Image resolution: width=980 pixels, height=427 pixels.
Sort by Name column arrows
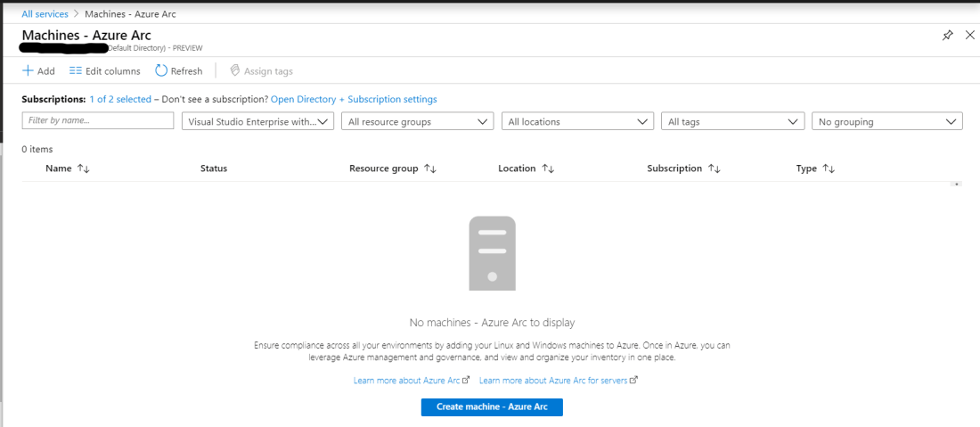(84, 168)
